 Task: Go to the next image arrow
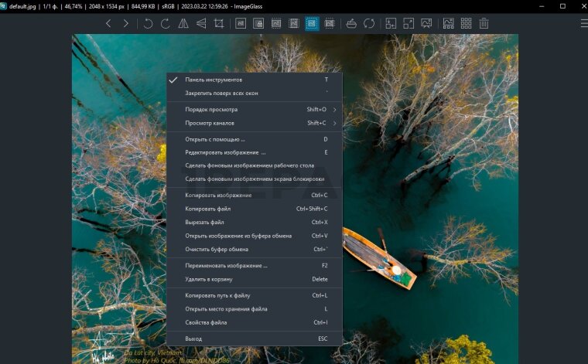click(126, 23)
